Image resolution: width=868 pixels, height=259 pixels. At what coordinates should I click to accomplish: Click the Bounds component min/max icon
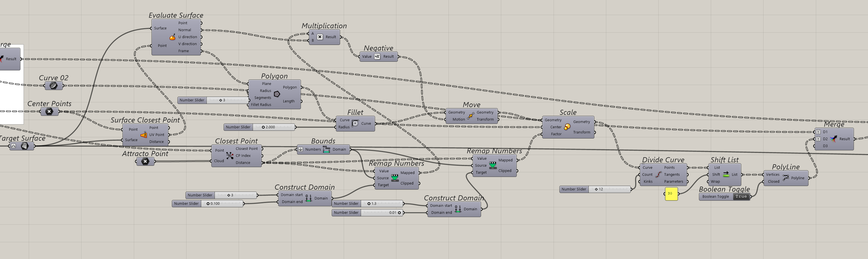tap(326, 149)
